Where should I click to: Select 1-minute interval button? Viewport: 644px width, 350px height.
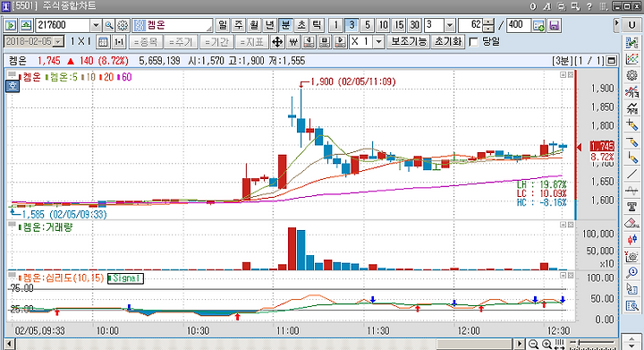336,25
